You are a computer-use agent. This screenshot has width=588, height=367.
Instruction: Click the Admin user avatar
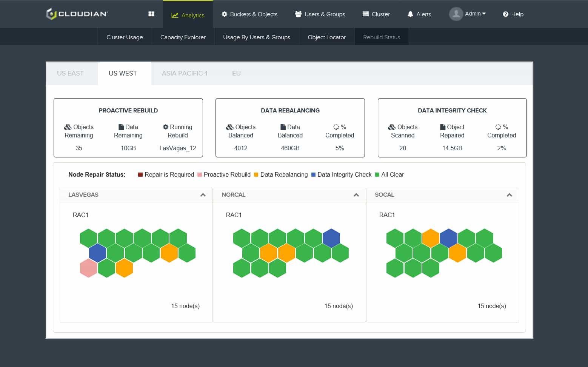coord(456,14)
